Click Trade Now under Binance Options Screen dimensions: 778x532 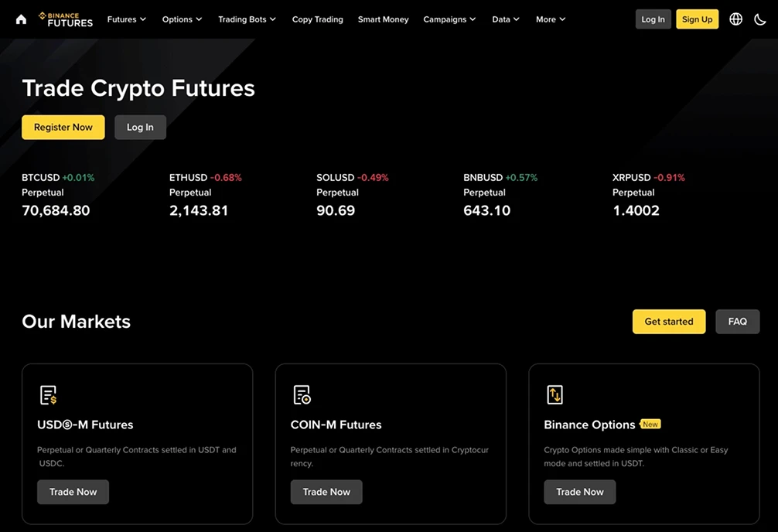pos(580,492)
